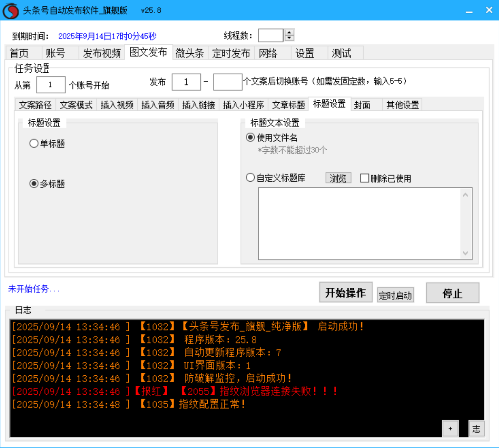Click the 停止 button
The image size is (499, 448).
tap(452, 293)
